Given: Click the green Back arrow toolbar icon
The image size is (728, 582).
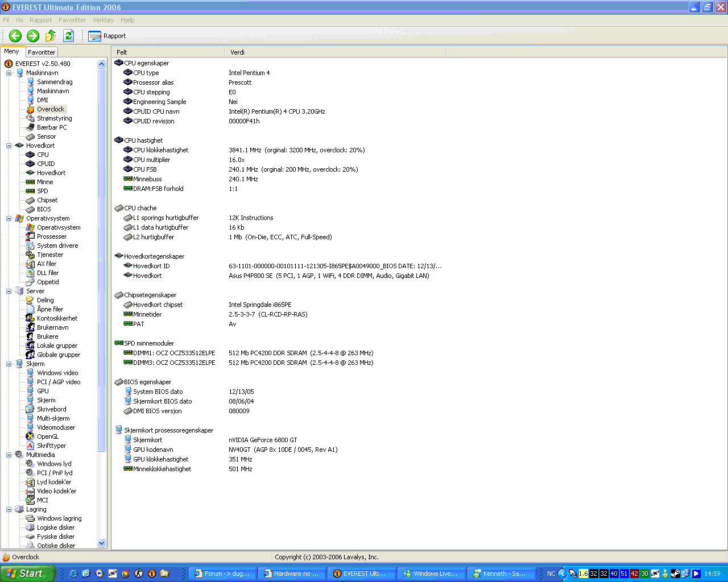Looking at the screenshot, I should click(15, 36).
